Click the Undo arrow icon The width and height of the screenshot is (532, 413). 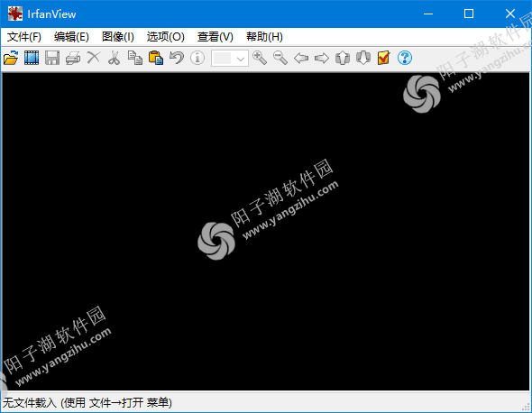177,58
